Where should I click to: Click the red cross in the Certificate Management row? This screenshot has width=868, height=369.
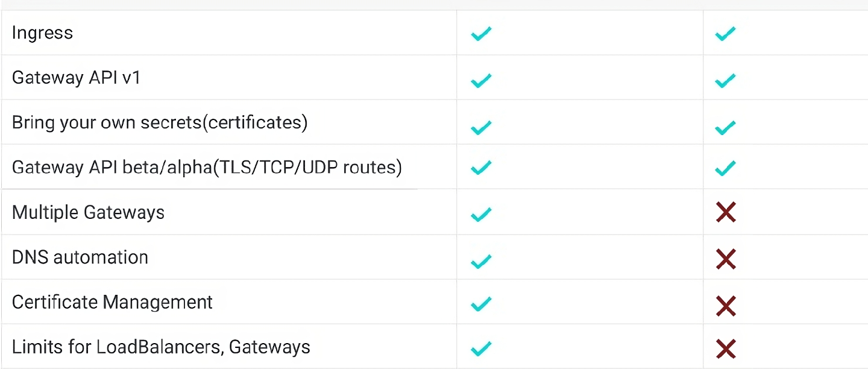pyautogui.click(x=726, y=306)
